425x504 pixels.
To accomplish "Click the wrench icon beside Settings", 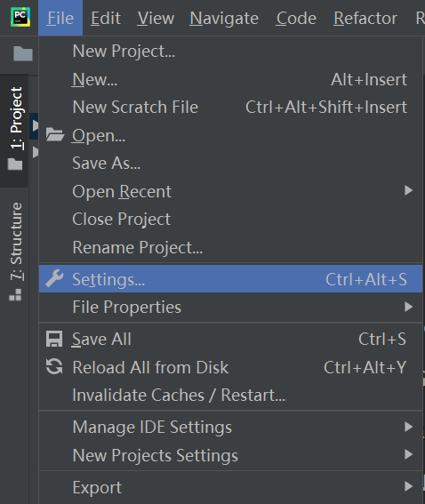I will pos(54,278).
